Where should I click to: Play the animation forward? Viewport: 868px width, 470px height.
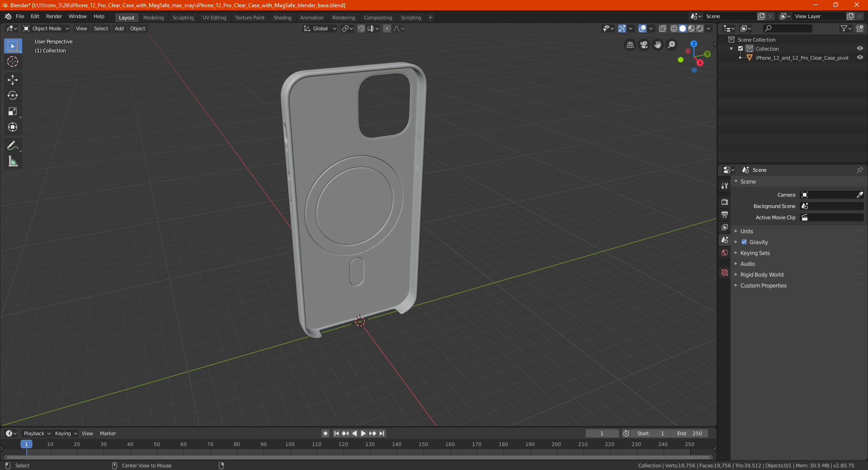point(363,433)
